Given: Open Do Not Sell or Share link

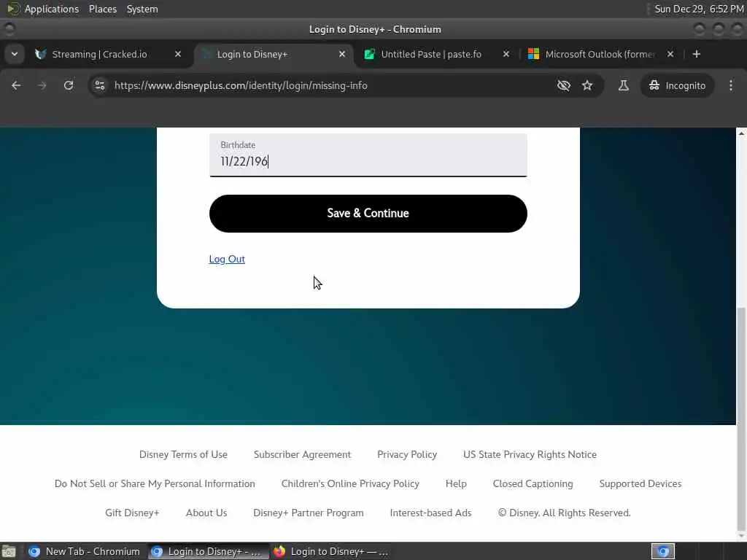Looking at the screenshot, I should pyautogui.click(x=155, y=483).
